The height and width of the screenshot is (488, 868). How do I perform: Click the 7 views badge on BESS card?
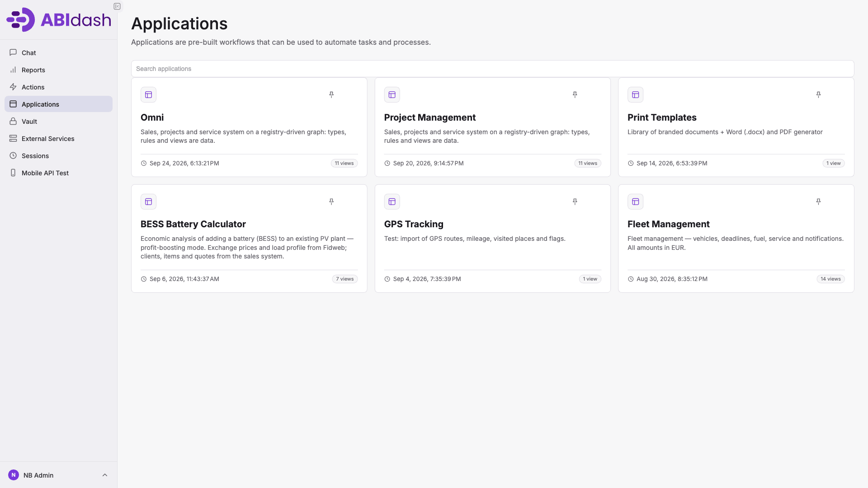click(345, 279)
